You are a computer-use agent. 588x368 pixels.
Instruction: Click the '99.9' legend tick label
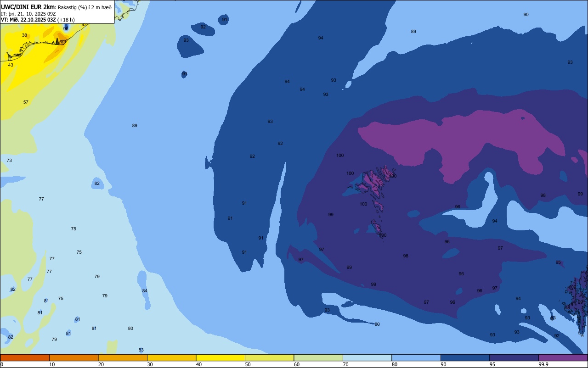(543, 364)
